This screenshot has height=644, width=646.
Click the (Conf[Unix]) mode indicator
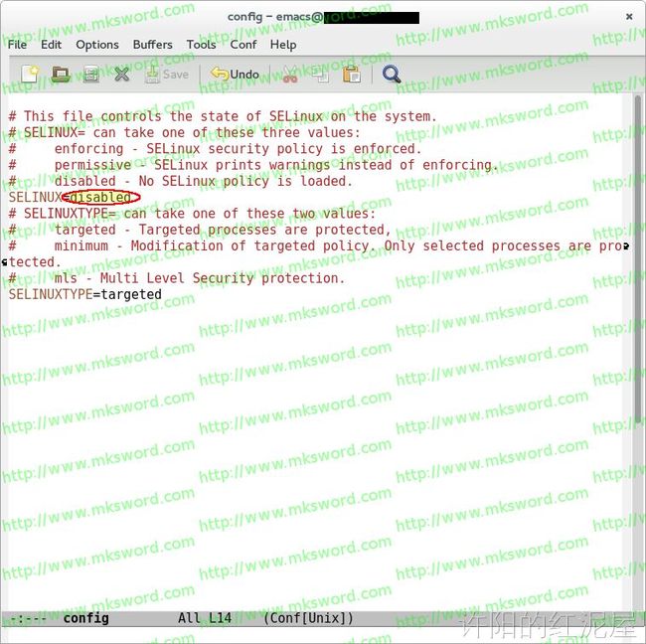(x=308, y=618)
